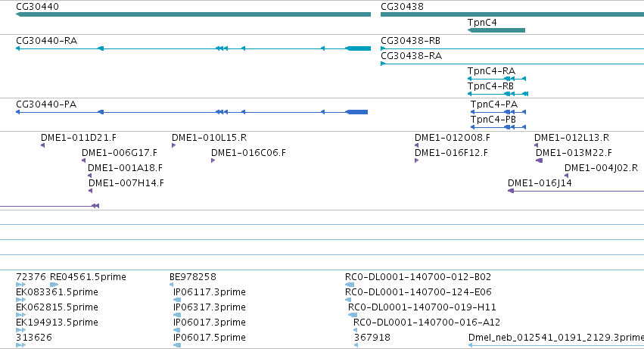Image resolution: width=644 pixels, height=349 pixels.
Task: Select DME1-013M22.F clone label
Action: click(574, 153)
